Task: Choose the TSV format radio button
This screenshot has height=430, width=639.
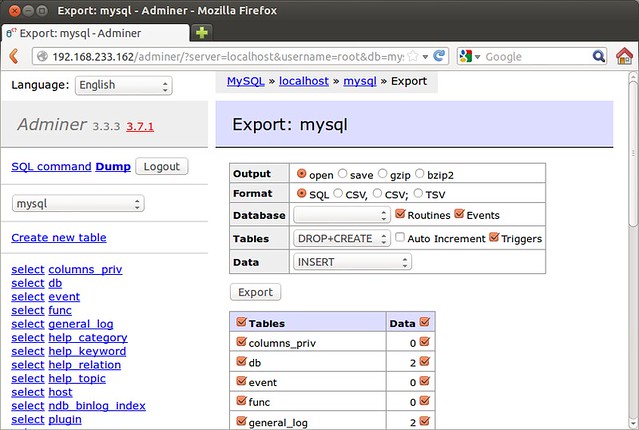Action: pyautogui.click(x=418, y=193)
